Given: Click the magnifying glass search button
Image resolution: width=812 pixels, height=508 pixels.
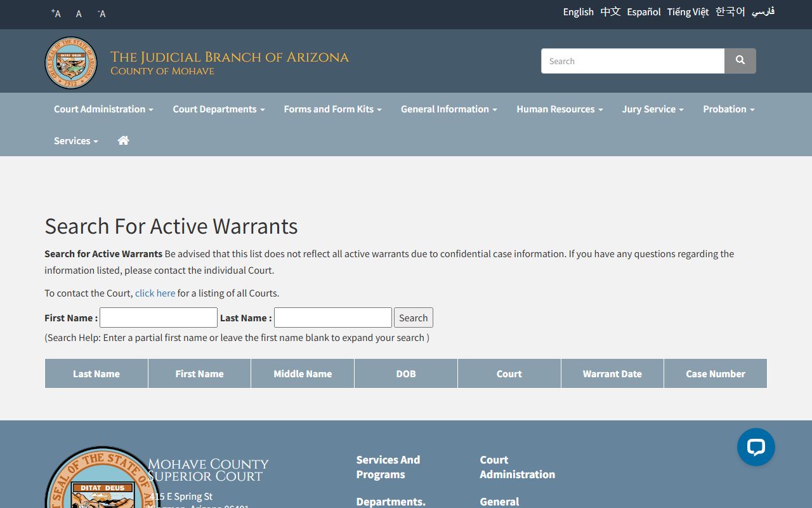Looking at the screenshot, I should click(740, 61).
